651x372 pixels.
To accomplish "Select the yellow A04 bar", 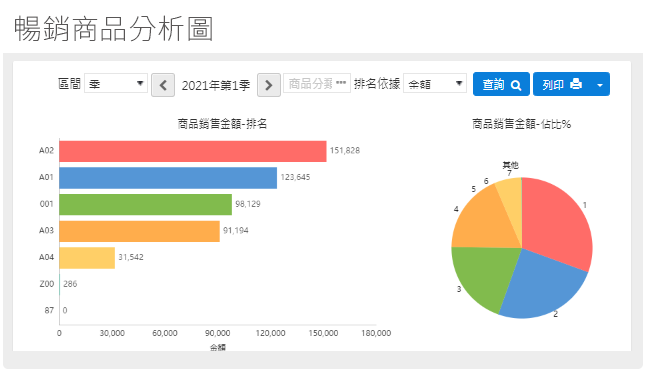I will tap(87, 258).
